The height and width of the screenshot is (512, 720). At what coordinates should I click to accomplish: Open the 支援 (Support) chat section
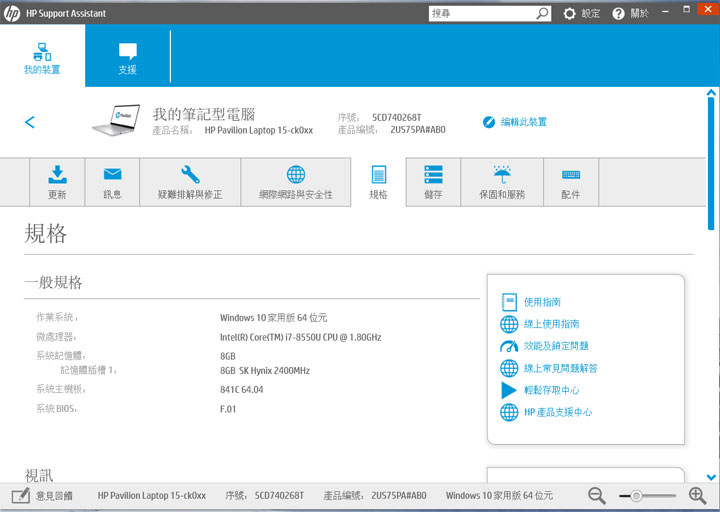(127, 57)
